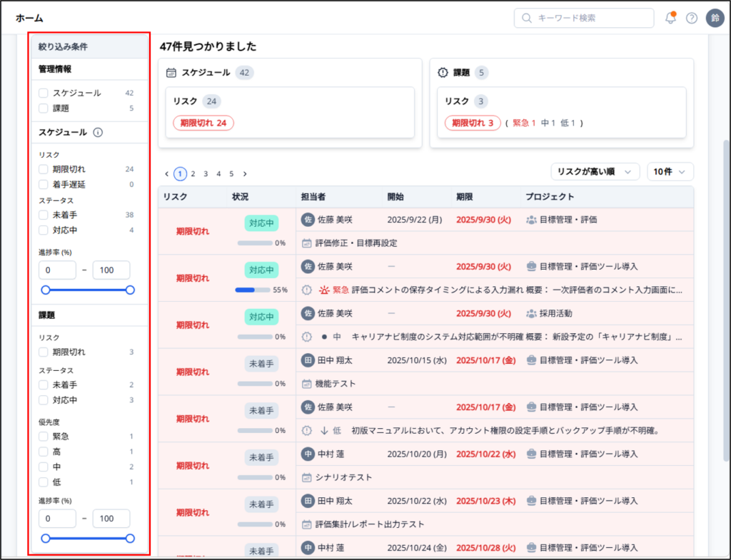Click the red 緊急 1 link in the 課題 card
Viewport: 731px width, 560px height.
coord(524,123)
